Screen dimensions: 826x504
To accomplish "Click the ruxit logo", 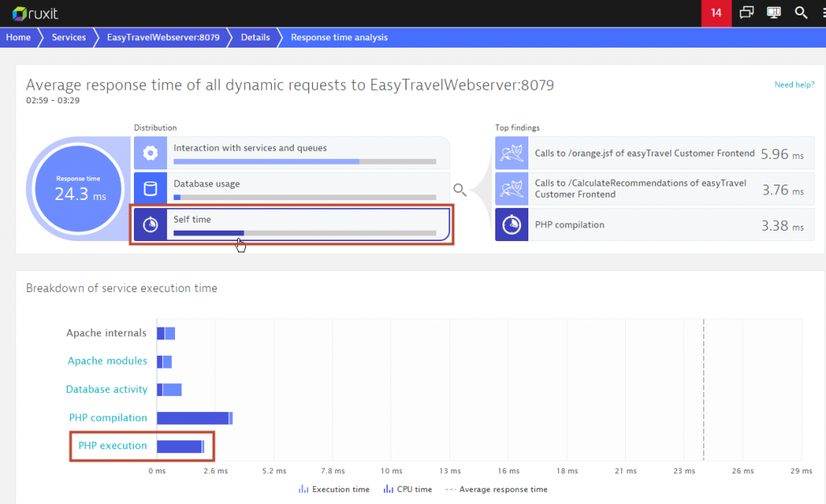I will pyautogui.click(x=35, y=13).
